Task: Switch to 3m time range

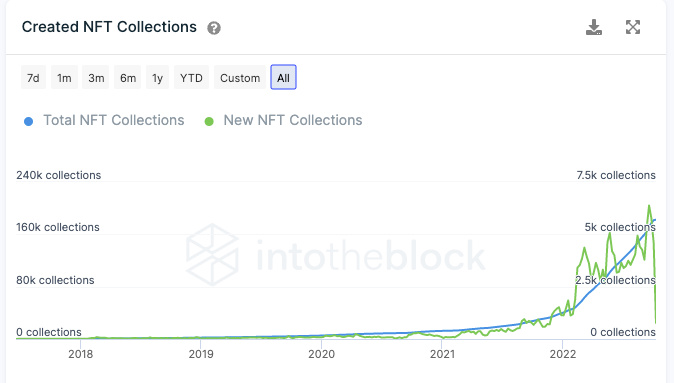Action: click(x=96, y=77)
